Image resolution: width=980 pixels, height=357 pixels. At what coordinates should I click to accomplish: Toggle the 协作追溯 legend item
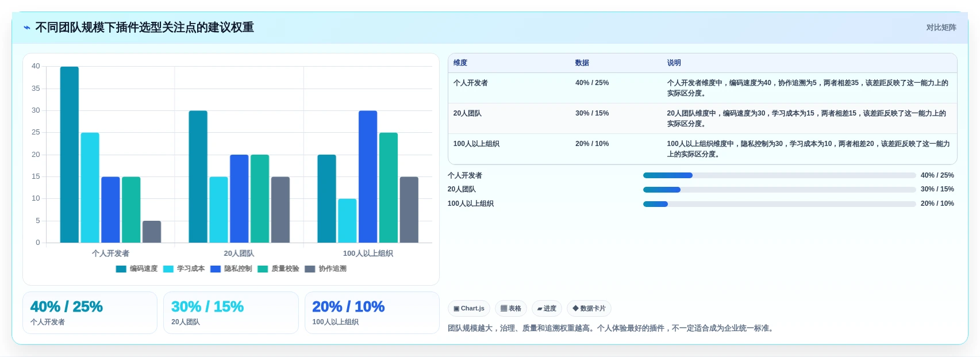point(325,269)
